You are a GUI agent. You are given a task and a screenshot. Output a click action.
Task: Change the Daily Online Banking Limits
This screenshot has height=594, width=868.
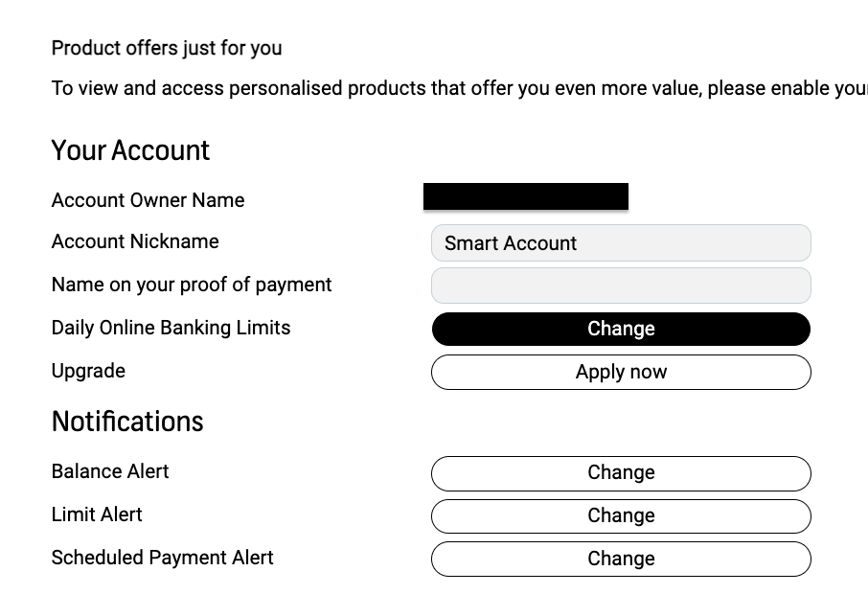[x=621, y=329]
